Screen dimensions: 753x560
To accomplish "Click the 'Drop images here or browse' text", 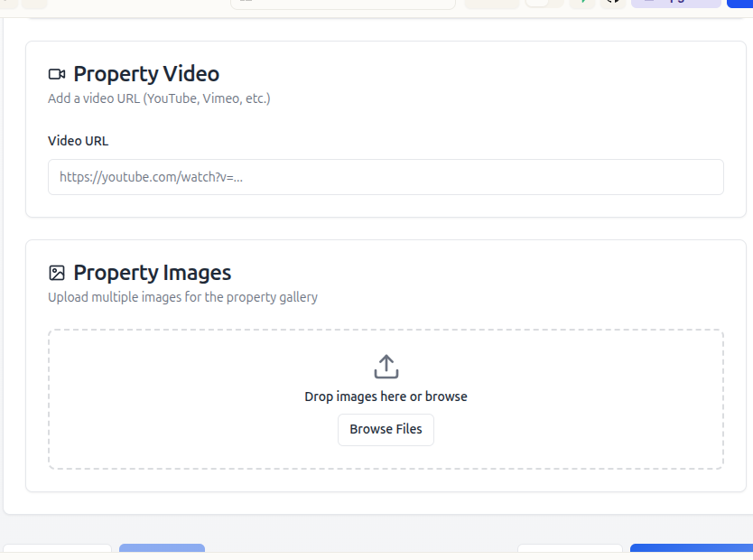I will pyautogui.click(x=386, y=397).
